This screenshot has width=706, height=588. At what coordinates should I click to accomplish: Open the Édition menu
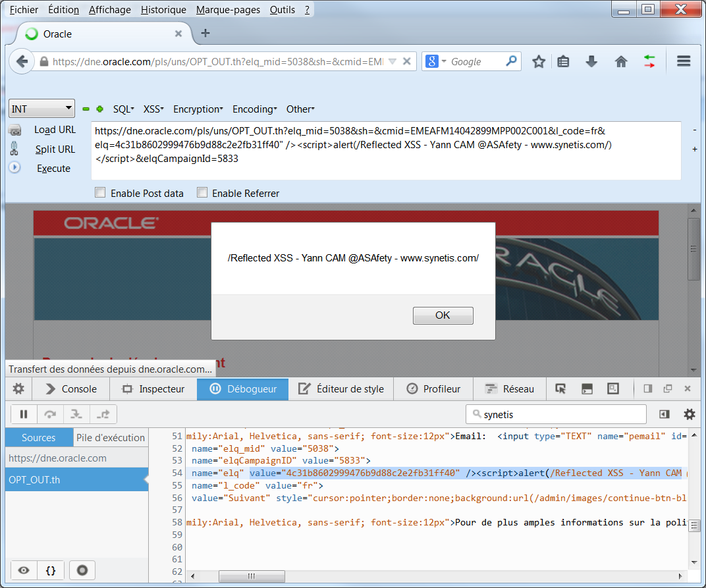[63, 9]
